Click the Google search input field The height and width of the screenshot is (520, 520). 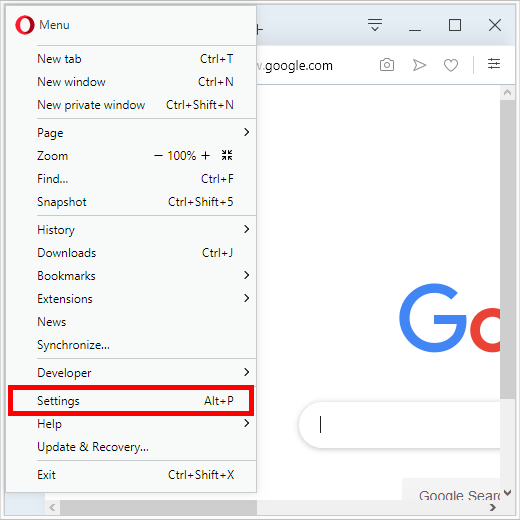pyautogui.click(x=399, y=425)
